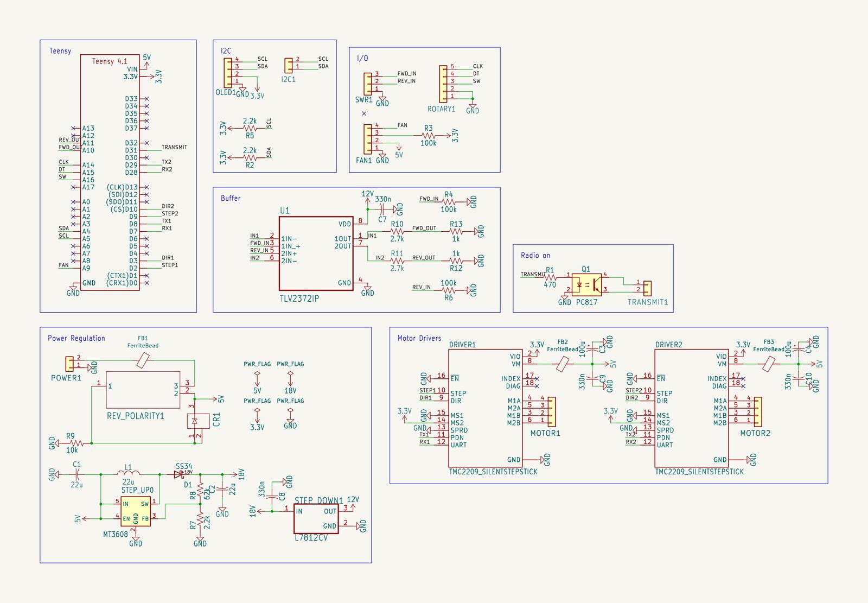Select the R3 100k resistor symbol

pyautogui.click(x=428, y=136)
